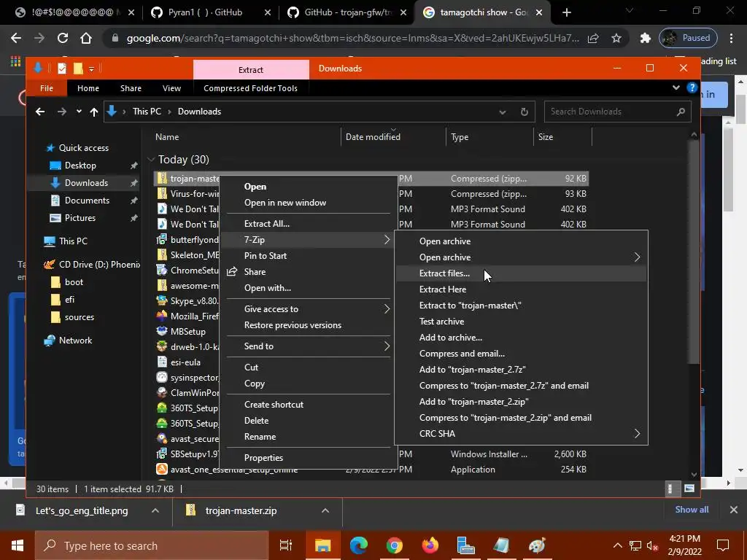Open File Explorer help icon

pyautogui.click(x=692, y=87)
